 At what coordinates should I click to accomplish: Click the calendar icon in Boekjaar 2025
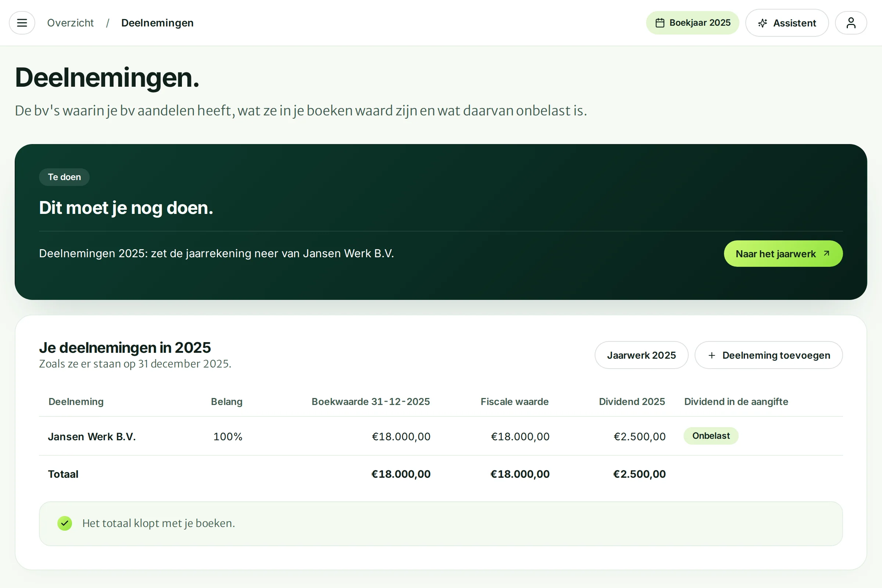click(660, 23)
